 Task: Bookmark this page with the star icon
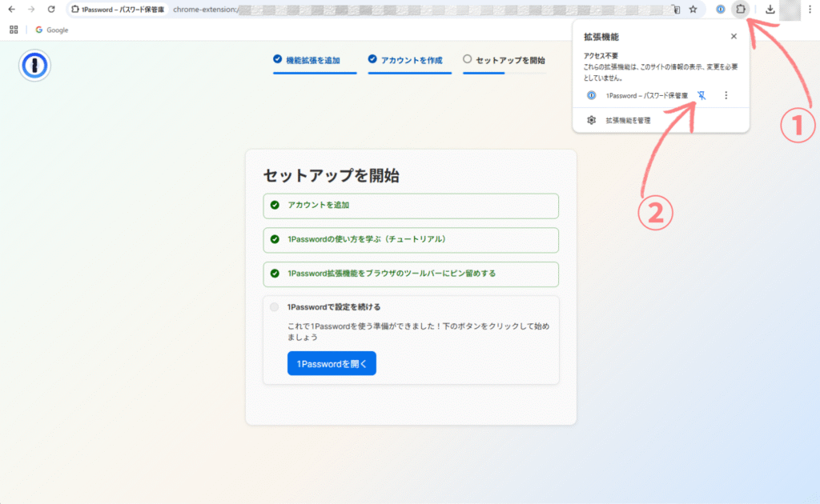point(693,10)
